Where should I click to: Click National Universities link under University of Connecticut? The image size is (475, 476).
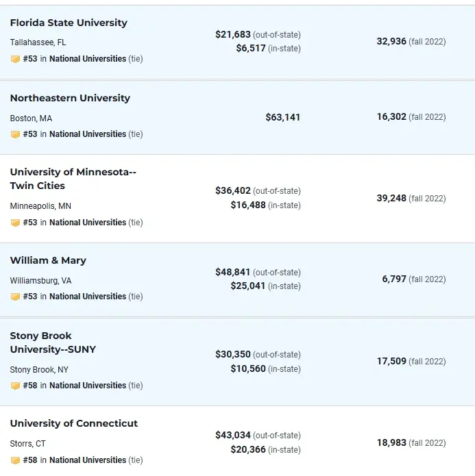pyautogui.click(x=88, y=460)
